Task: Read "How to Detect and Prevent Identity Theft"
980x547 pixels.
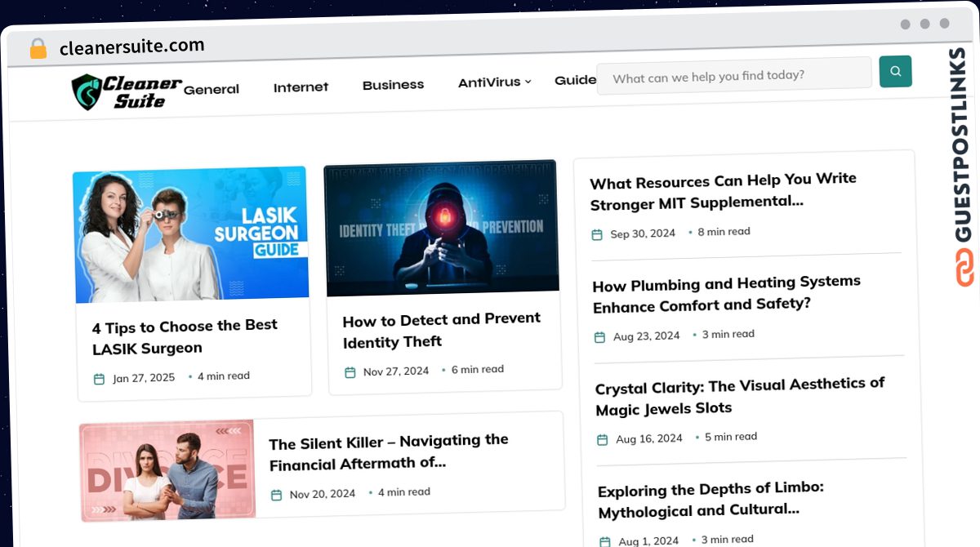Action: tap(441, 330)
